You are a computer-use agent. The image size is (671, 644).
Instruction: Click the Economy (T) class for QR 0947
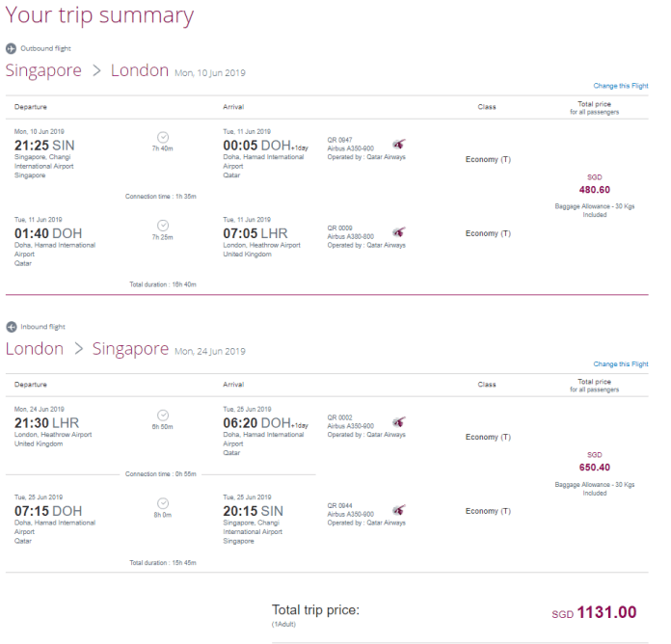pyautogui.click(x=488, y=160)
